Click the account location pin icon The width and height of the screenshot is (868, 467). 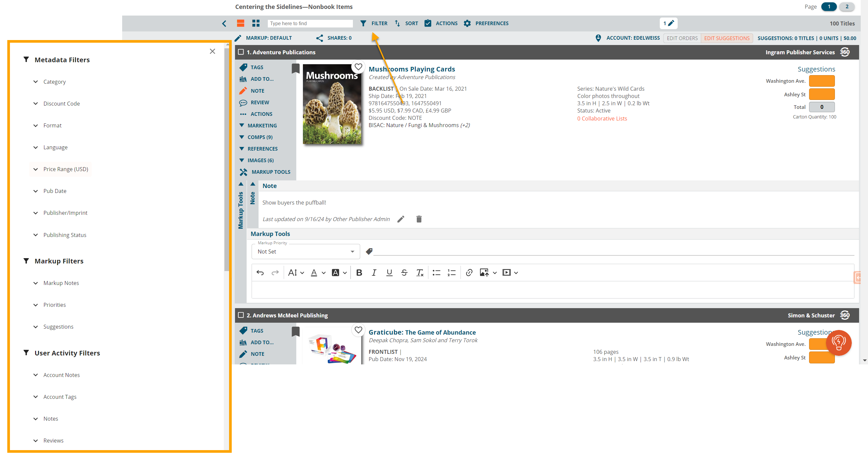pos(598,38)
